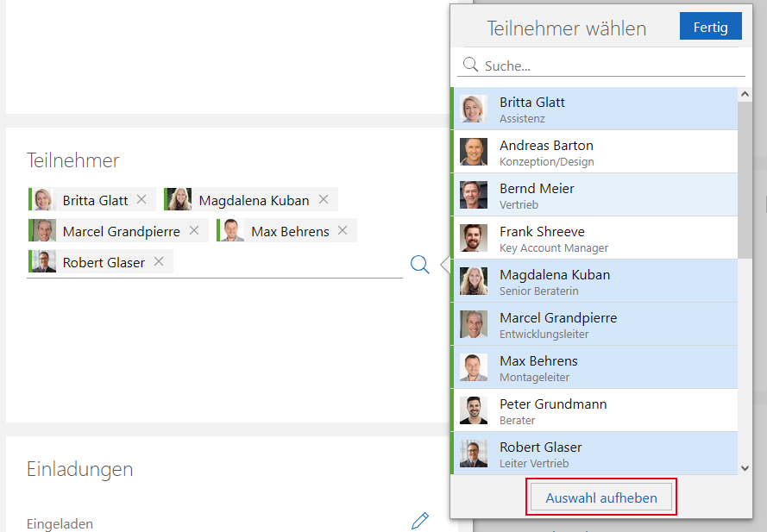
Task: Select Andreas Barton in the list
Action: [595, 152]
